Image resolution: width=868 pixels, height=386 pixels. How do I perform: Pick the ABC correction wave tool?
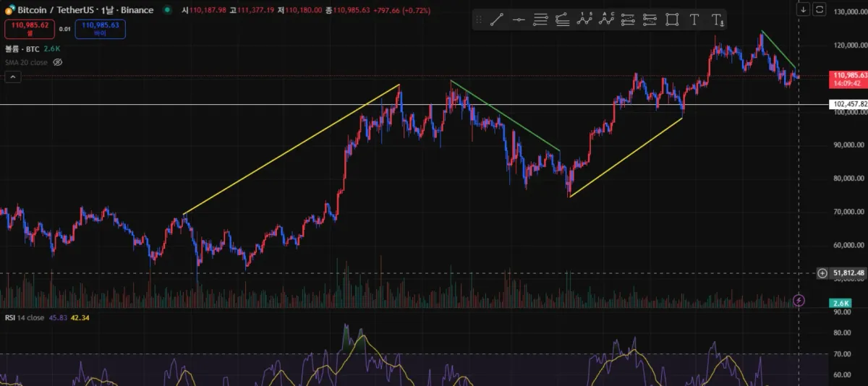click(x=606, y=20)
